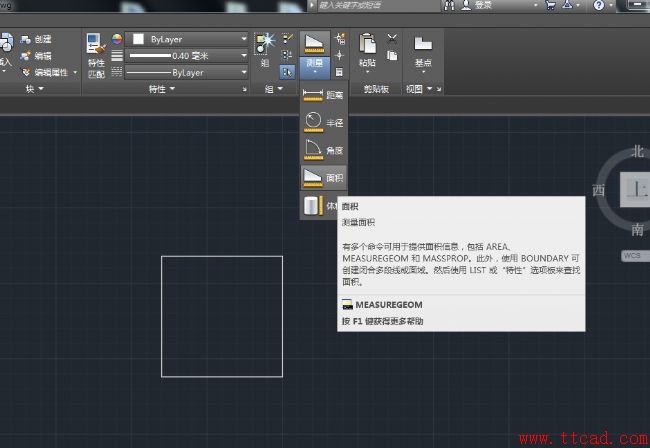
Task: Open Properties panel dialog launcher arrow
Action: [244, 89]
